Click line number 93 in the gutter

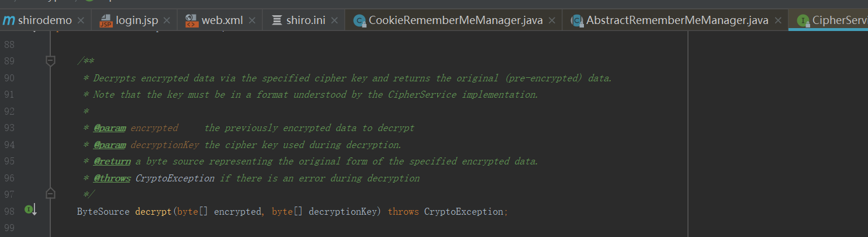coord(9,128)
